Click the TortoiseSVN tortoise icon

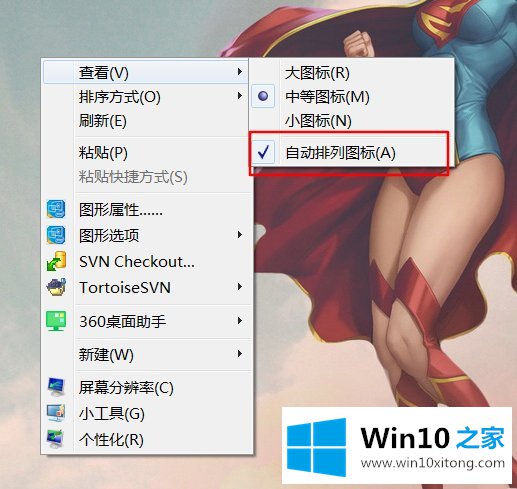[56, 287]
